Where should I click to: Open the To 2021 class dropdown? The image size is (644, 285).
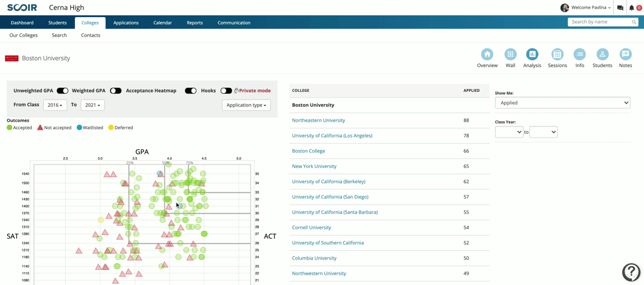[x=93, y=105]
